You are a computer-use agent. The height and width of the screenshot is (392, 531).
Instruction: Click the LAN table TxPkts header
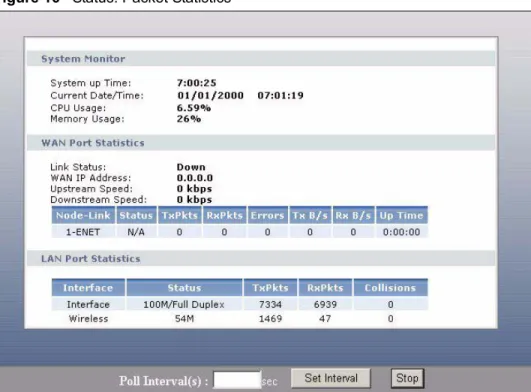click(x=270, y=288)
